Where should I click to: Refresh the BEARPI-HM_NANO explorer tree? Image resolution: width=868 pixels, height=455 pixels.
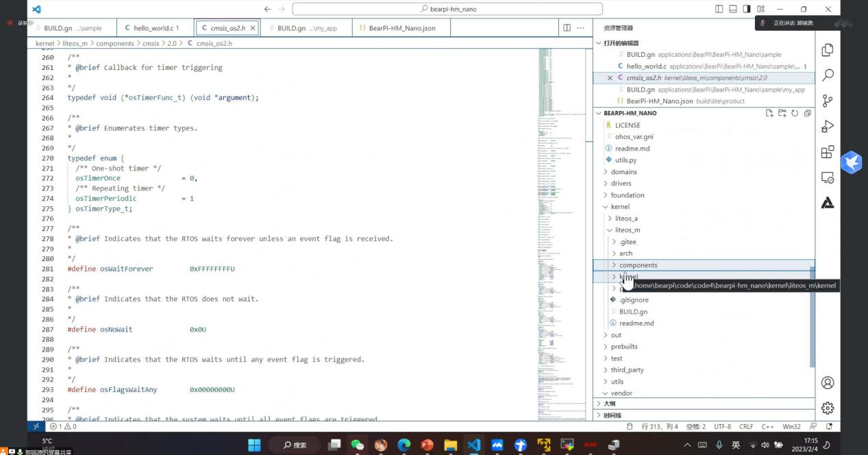pyautogui.click(x=795, y=113)
